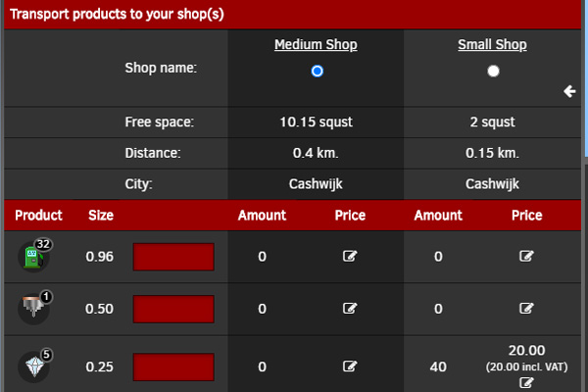Open the Small Shop link
Screen dimensions: 588x392
tap(492, 45)
